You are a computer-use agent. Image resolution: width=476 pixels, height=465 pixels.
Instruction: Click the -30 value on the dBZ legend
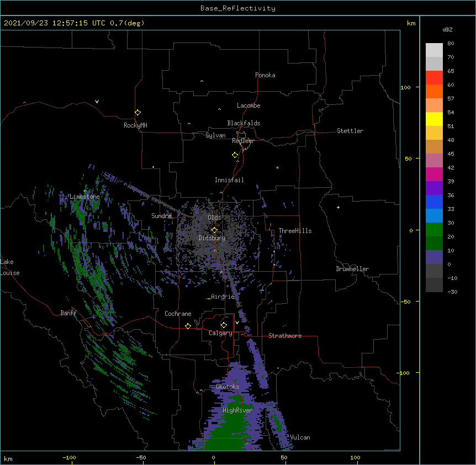(452, 292)
